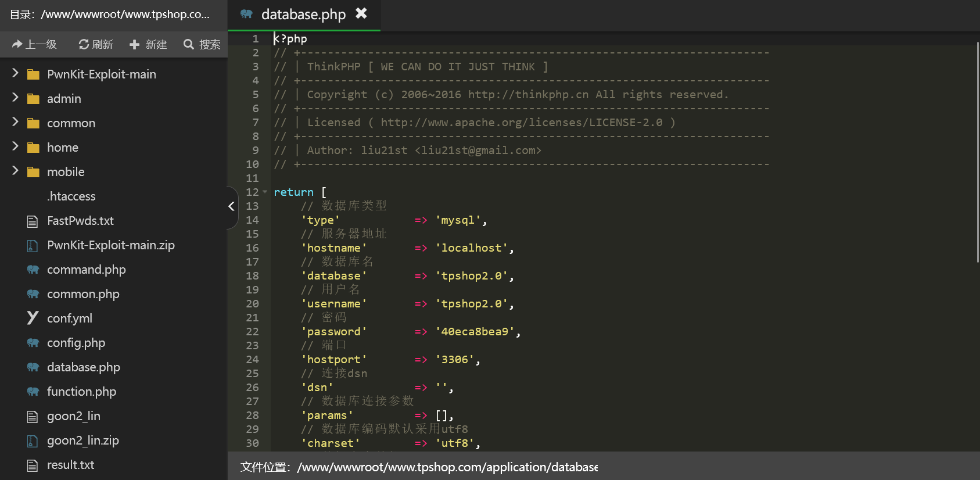Image resolution: width=980 pixels, height=480 pixels.
Task: Expand the mobile folder arrow
Action: point(15,171)
